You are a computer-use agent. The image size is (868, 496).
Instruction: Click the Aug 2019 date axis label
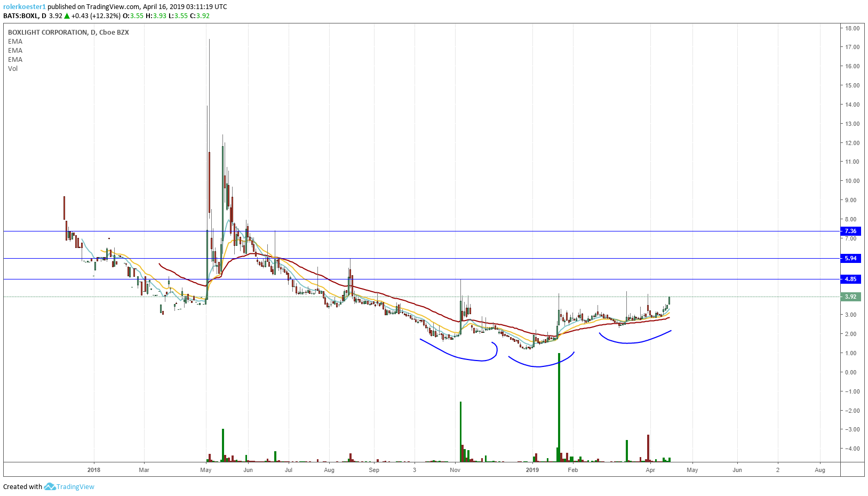click(x=820, y=470)
